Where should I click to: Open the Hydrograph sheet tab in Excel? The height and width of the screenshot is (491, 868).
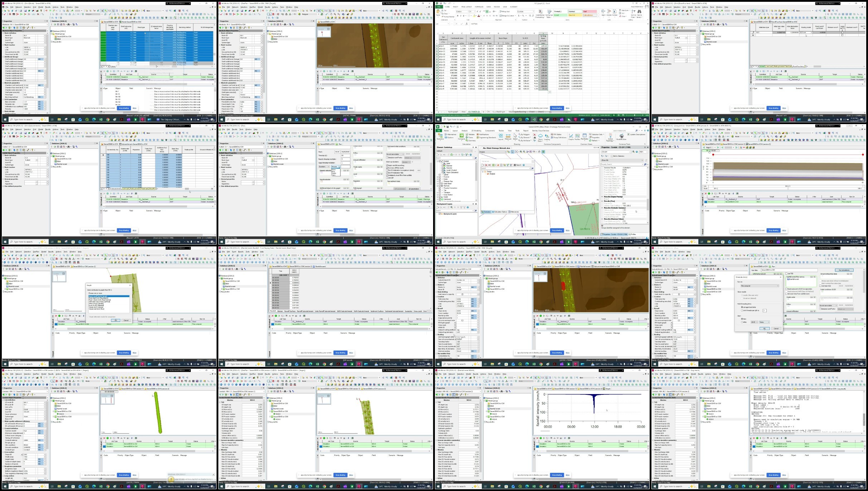tap(453, 112)
